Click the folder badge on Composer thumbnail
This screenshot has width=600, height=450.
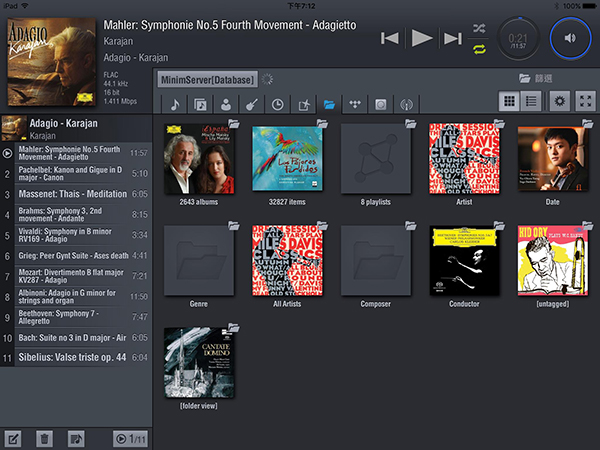[411, 226]
